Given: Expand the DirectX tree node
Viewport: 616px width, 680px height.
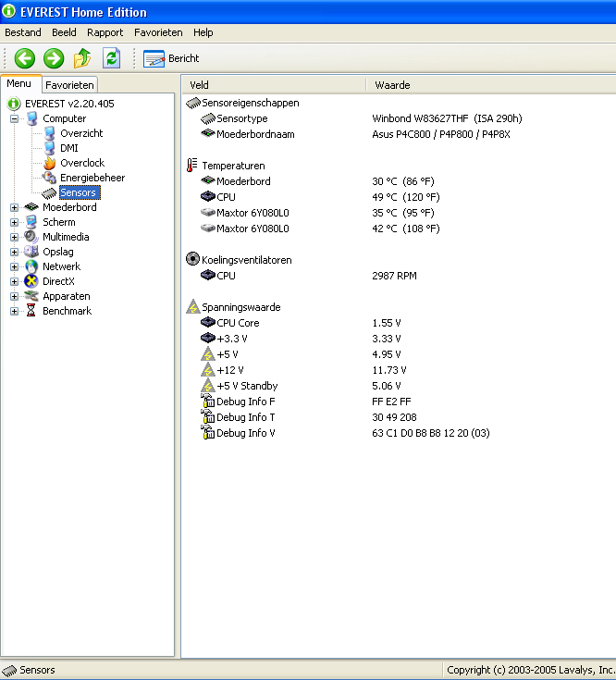Looking at the screenshot, I should pyautogui.click(x=14, y=282).
